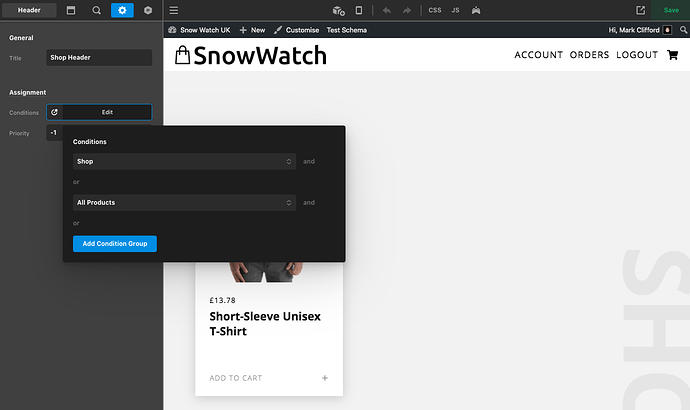Screen dimensions: 690x410
Task: Open the preview in new window icon
Action: point(641,10)
